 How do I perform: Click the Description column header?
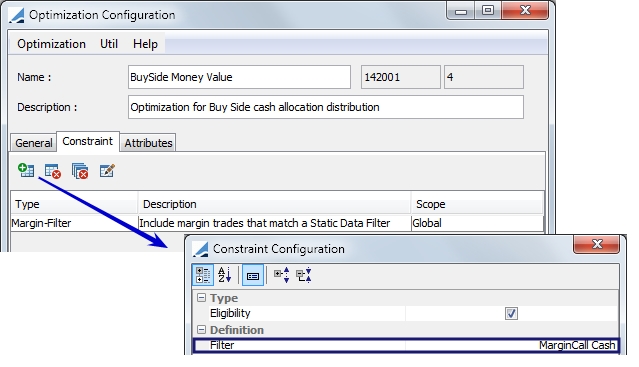coord(274,204)
